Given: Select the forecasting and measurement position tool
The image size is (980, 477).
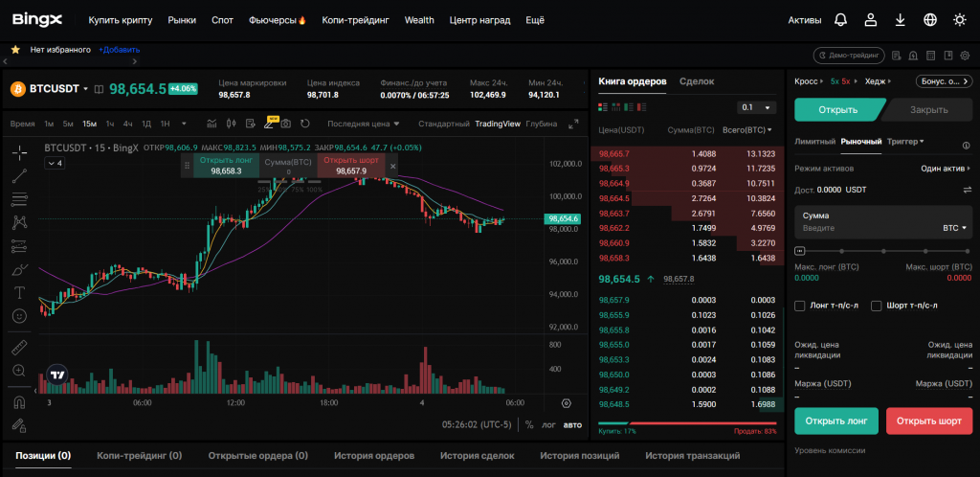Looking at the screenshot, I should (19, 246).
